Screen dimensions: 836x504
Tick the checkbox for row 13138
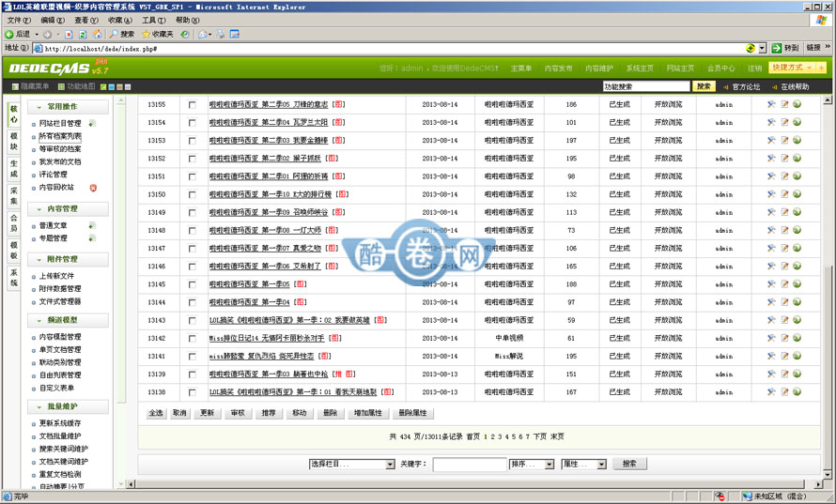pyautogui.click(x=192, y=392)
